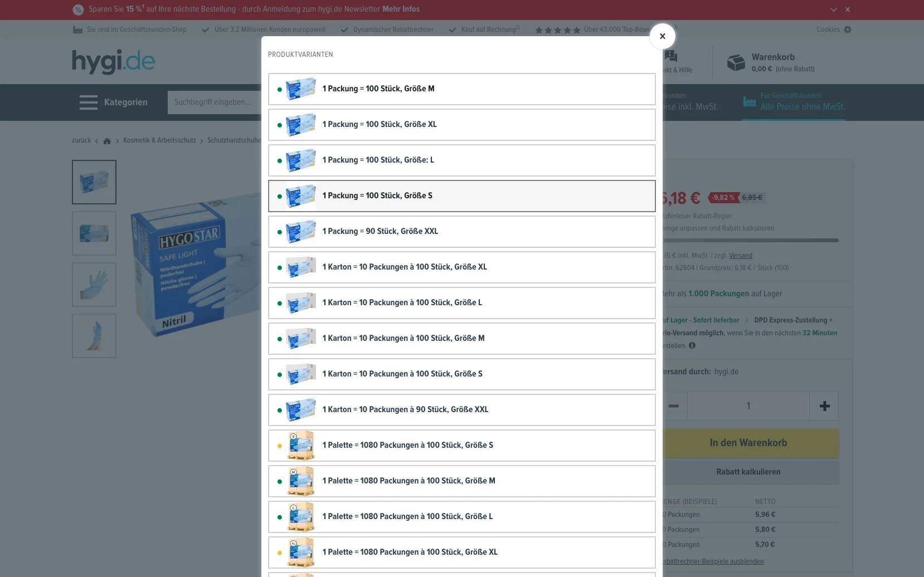Click the glove box image for Packung Größe XL
This screenshot has height=577, width=924.
301,125
